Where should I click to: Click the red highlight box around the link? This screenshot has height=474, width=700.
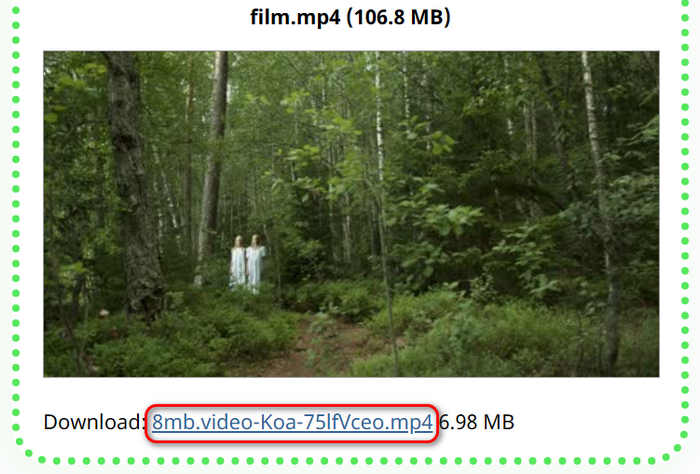[292, 423]
